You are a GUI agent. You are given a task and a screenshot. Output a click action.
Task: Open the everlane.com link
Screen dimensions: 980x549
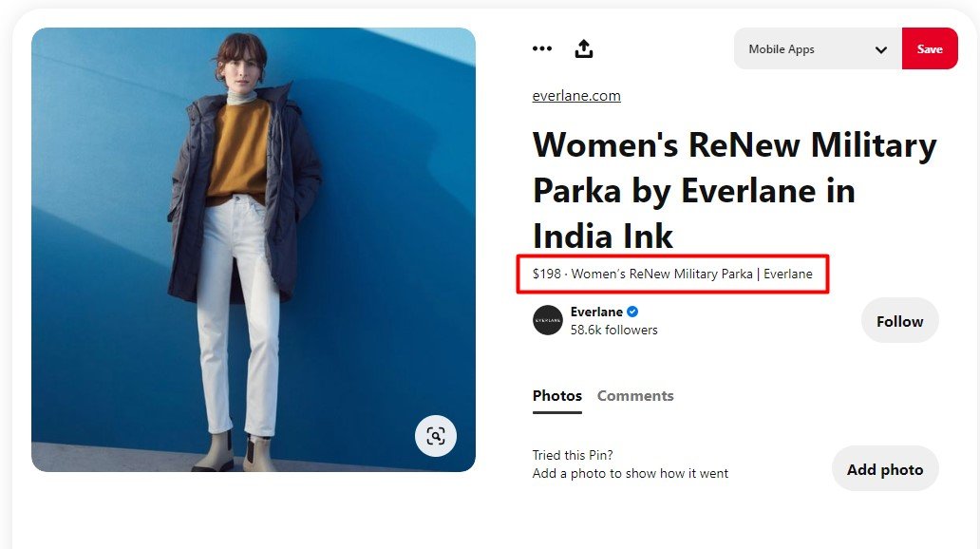coord(576,95)
